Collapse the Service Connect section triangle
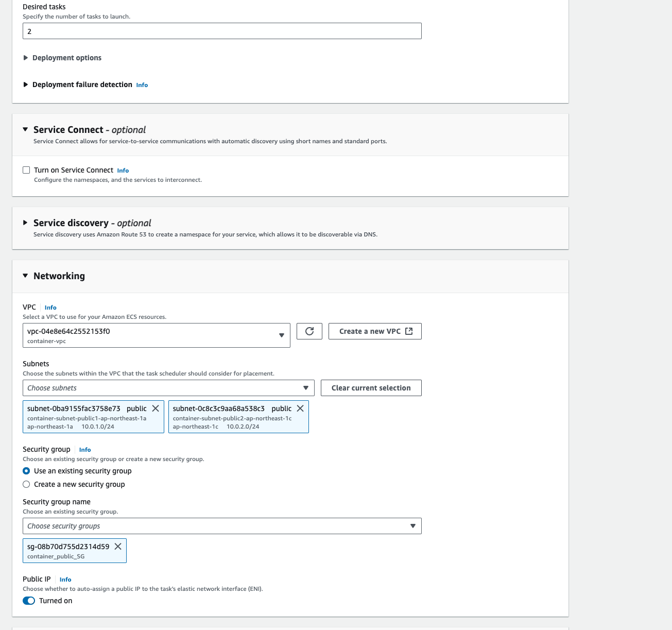This screenshot has width=672, height=630. click(x=25, y=129)
